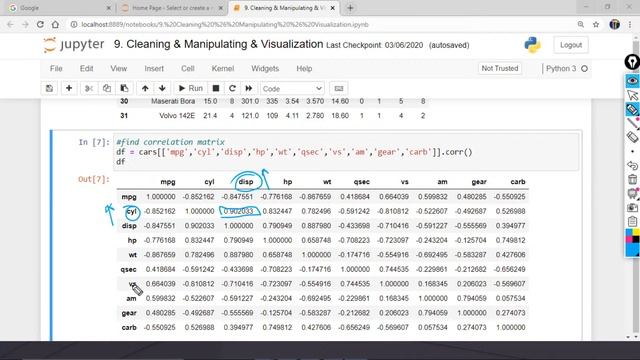Reload the browser page
This screenshot has width=640, height=360.
(x=40, y=24)
